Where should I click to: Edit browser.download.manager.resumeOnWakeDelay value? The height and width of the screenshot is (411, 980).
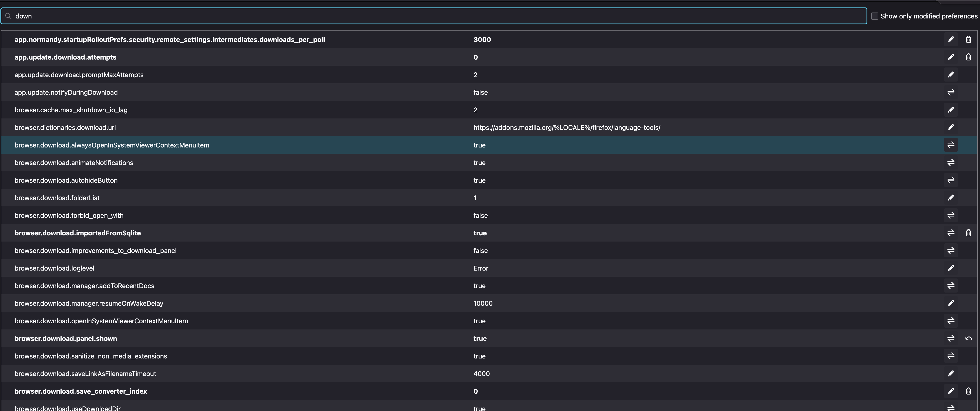950,303
